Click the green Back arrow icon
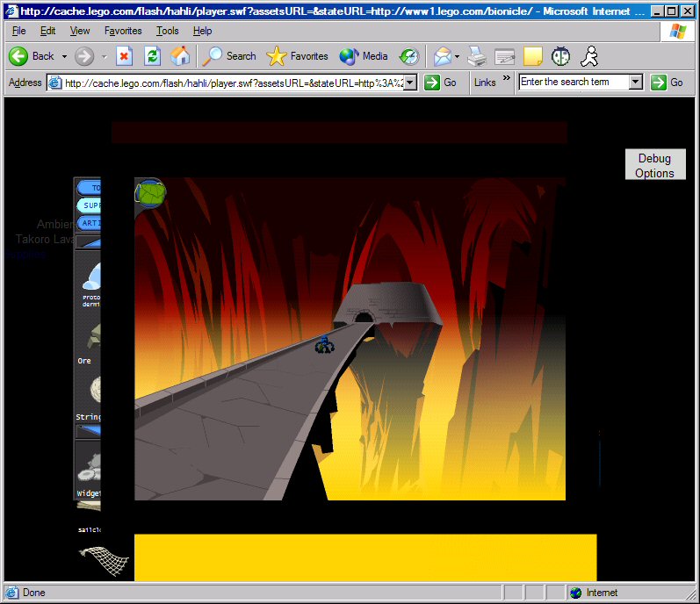The image size is (700, 604). 18,56
